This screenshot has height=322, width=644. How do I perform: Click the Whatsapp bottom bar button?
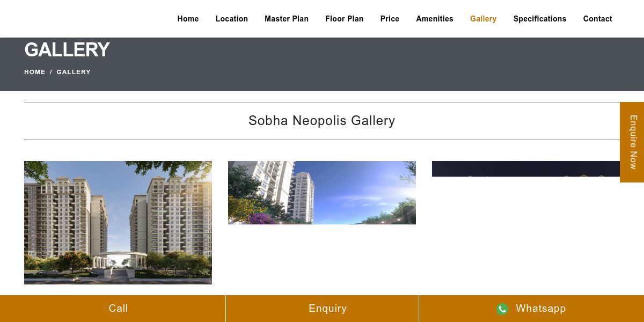click(x=531, y=309)
